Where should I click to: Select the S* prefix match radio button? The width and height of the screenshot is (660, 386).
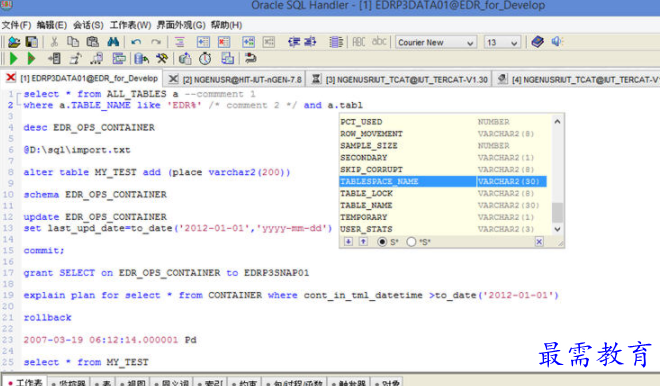382,242
